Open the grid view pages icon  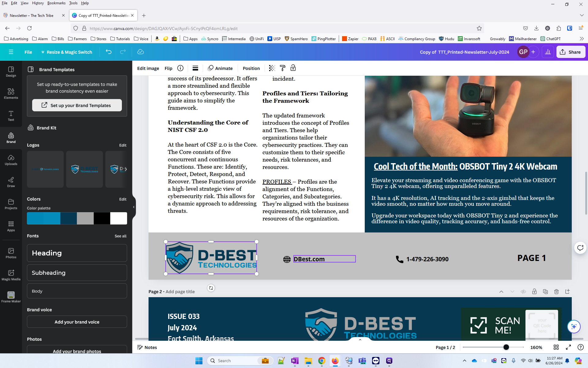tap(556, 347)
